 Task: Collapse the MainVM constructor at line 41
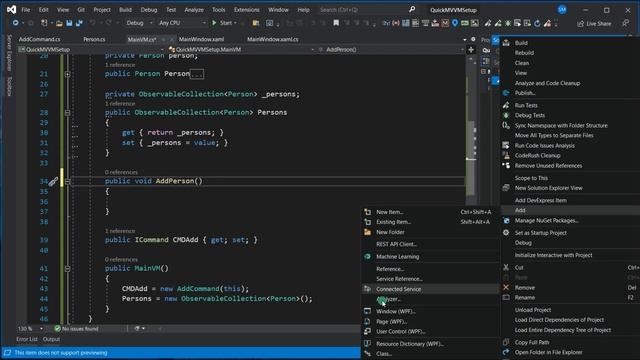click(68, 269)
